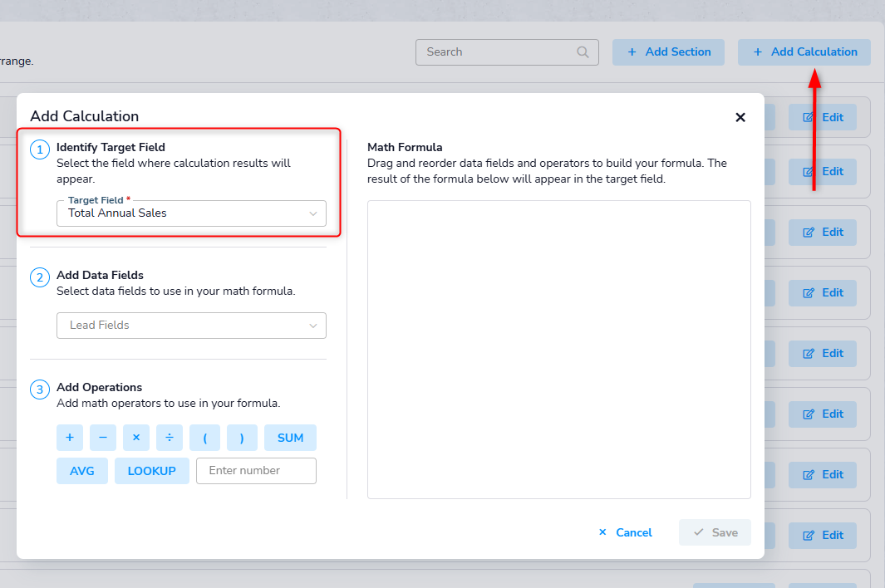Insert the LOOKUP function

[151, 471]
